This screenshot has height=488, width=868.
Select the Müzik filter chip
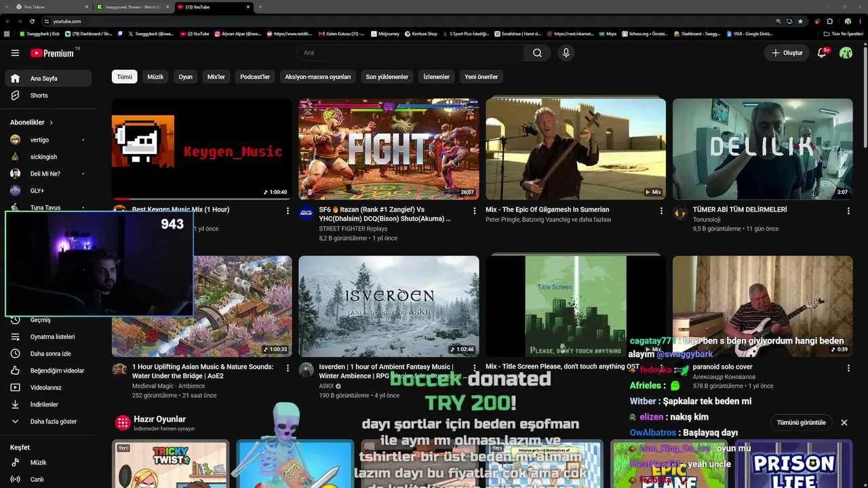(x=155, y=77)
